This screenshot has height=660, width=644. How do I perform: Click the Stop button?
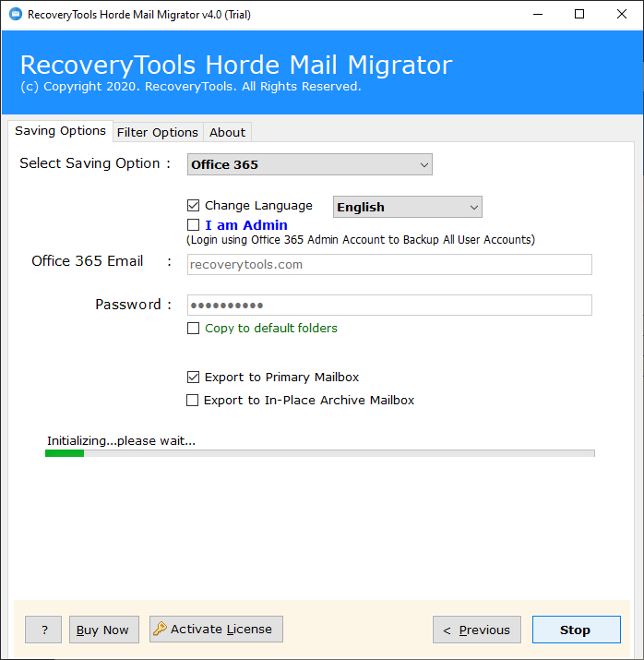577,630
